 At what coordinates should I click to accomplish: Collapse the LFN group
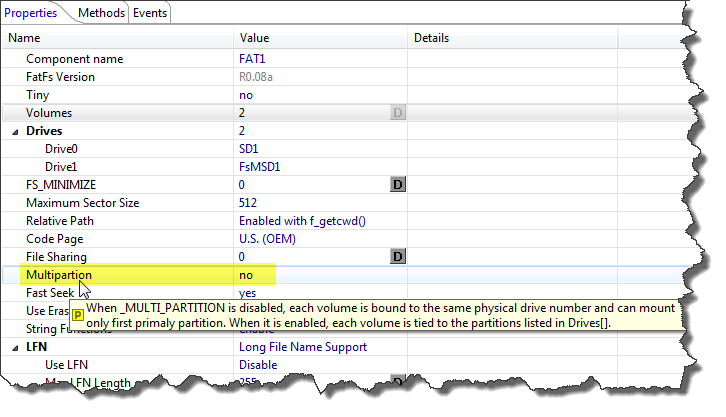[x=14, y=347]
